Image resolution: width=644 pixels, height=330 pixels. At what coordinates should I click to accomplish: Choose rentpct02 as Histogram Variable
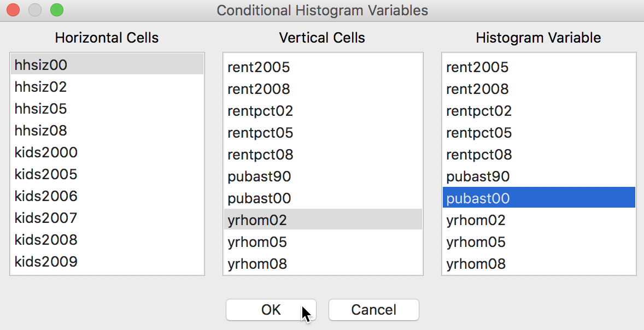539,111
